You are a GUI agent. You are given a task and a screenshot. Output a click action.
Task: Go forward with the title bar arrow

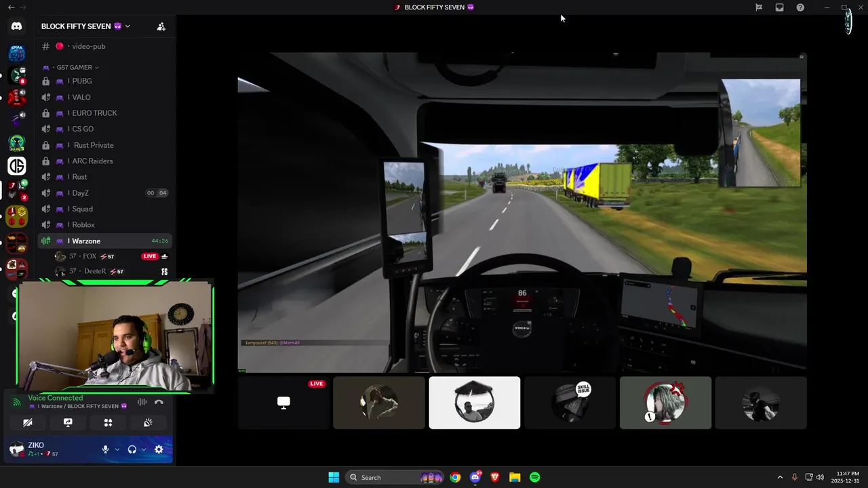(x=23, y=7)
